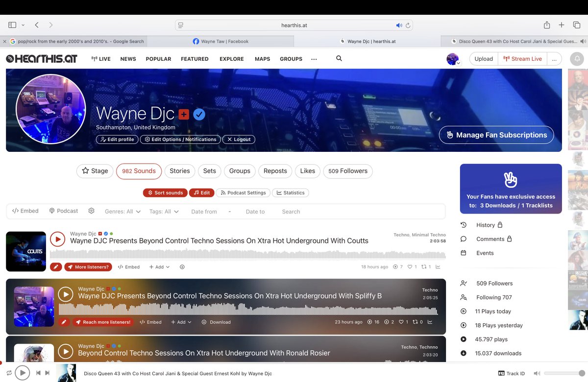Play the Spliffy B techno session track
The width and height of the screenshot is (588, 382).
click(x=66, y=294)
